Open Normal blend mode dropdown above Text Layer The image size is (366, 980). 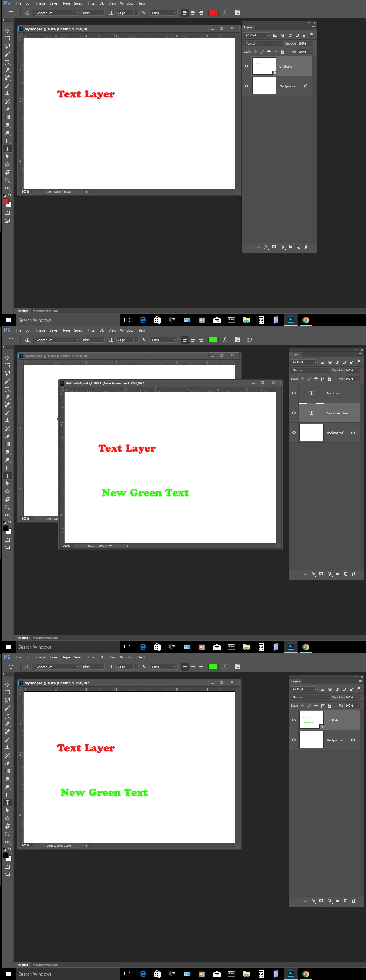[310, 371]
